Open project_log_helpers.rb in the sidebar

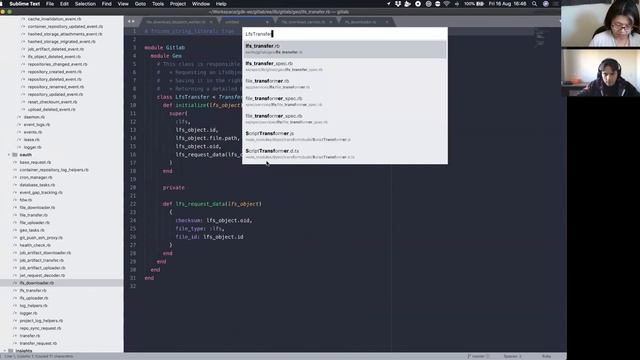point(41,321)
